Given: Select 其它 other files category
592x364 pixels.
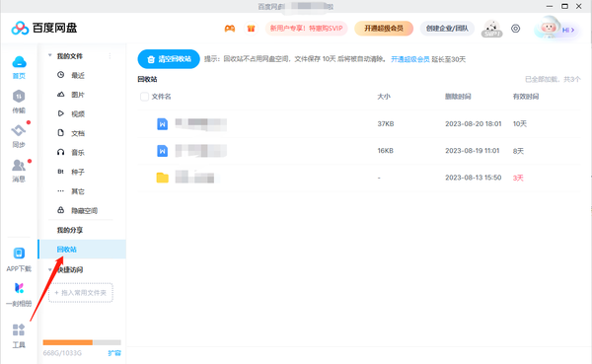Looking at the screenshot, I should (78, 191).
